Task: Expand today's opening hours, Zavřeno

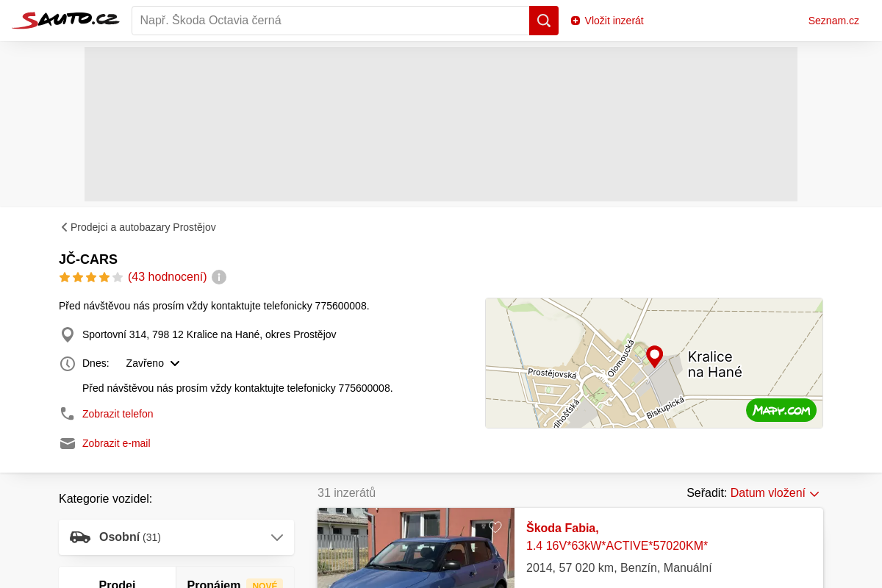Action: click(x=153, y=363)
